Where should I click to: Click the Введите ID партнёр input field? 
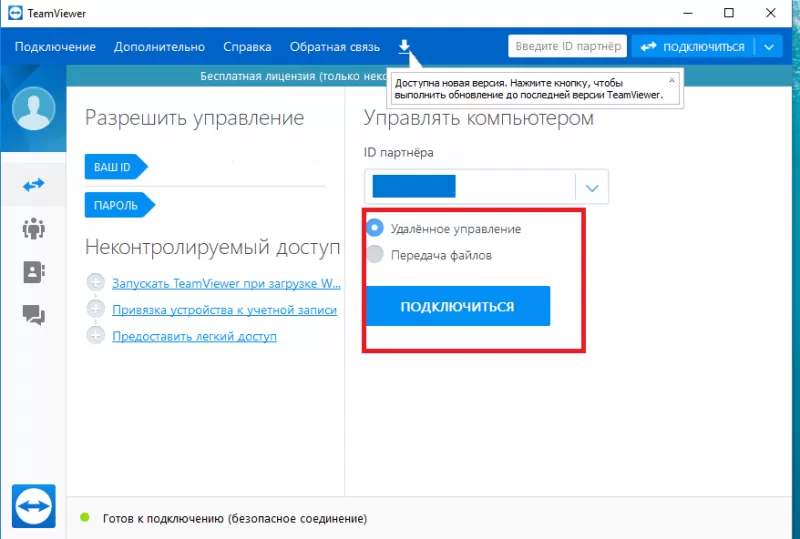pos(567,46)
